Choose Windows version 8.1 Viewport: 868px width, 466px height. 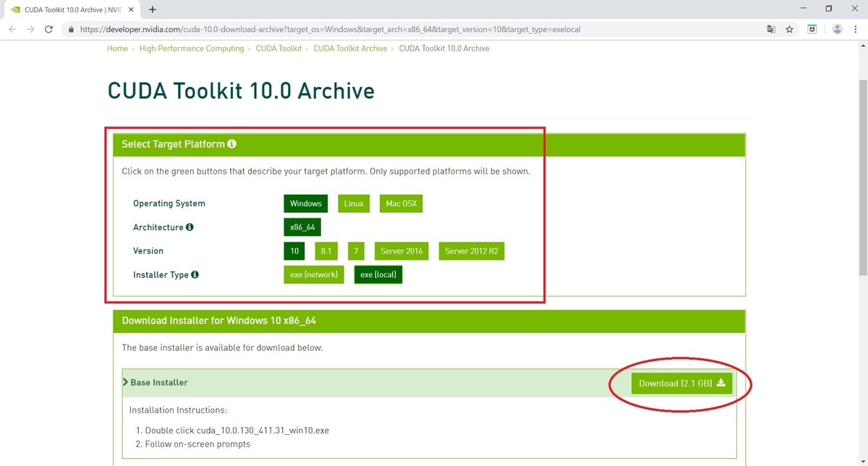(x=326, y=251)
